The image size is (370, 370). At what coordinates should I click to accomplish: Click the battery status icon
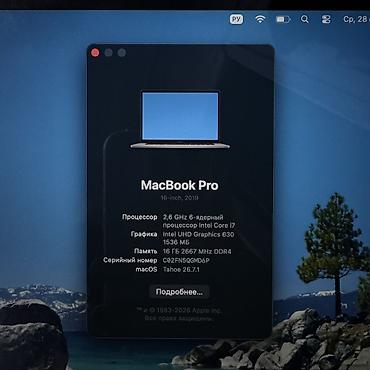(x=283, y=19)
